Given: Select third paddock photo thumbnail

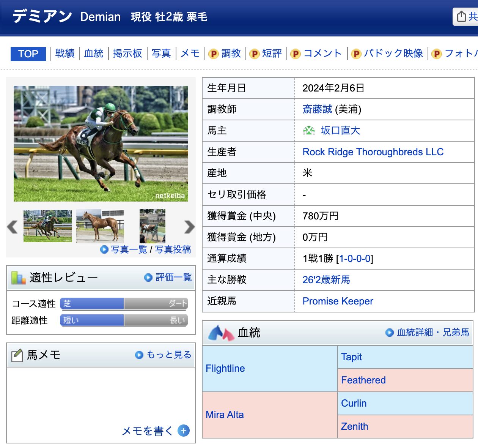Looking at the screenshot, I should pyautogui.click(x=153, y=226).
